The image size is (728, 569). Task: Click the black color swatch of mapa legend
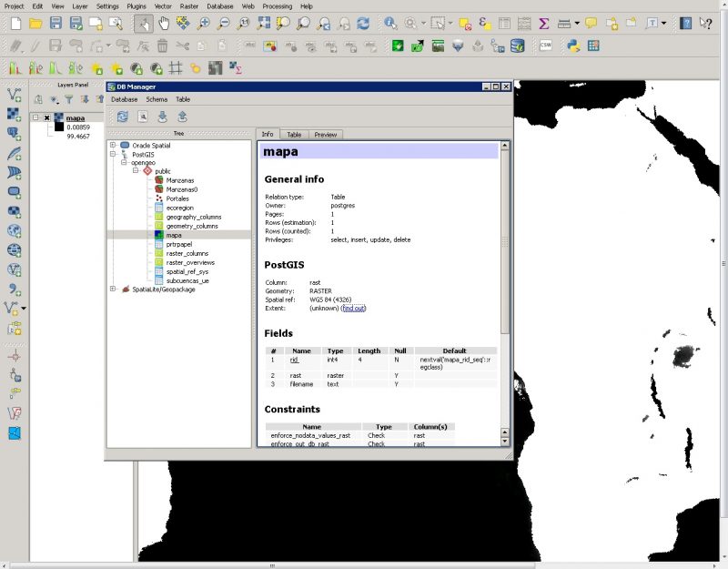(x=59, y=127)
